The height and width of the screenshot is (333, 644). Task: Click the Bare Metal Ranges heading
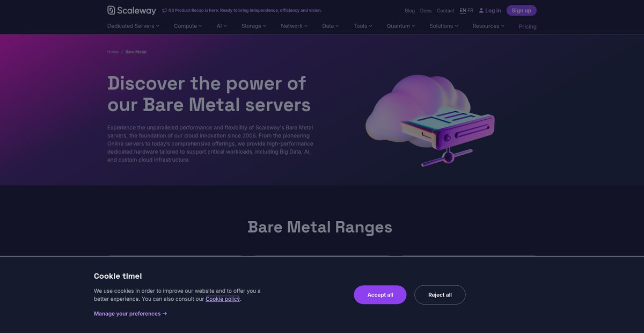pos(320,227)
